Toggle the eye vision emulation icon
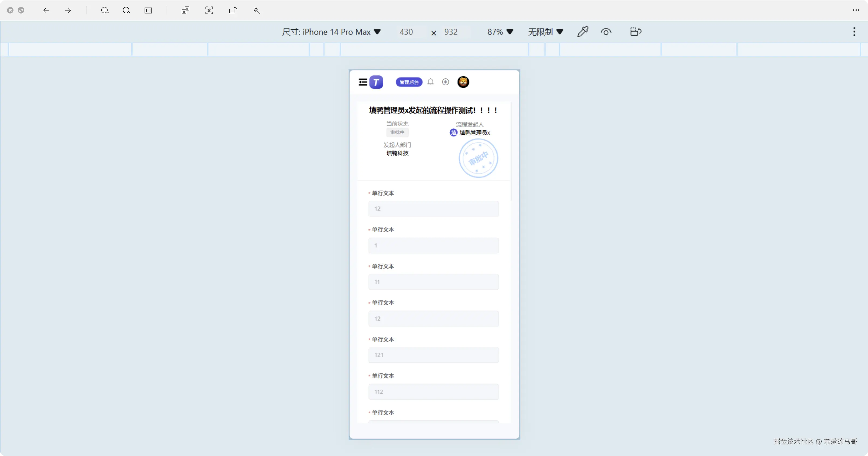Viewport: 868px width, 456px height. pos(606,32)
